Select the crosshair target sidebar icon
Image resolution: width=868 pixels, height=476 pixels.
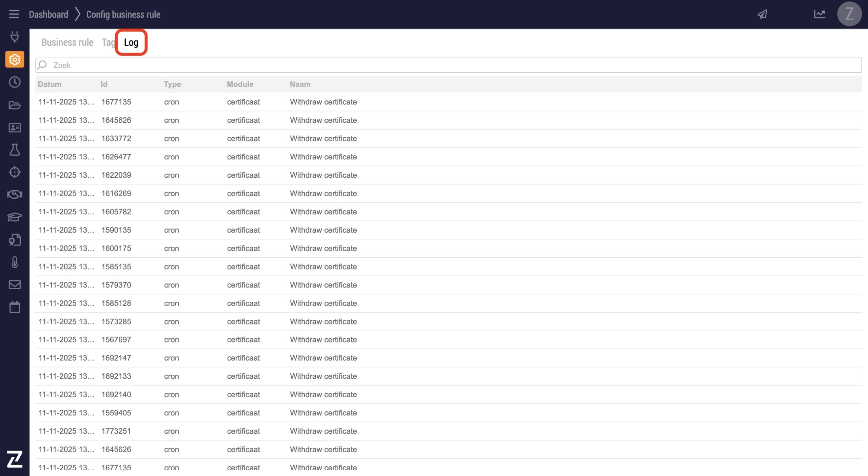15,172
